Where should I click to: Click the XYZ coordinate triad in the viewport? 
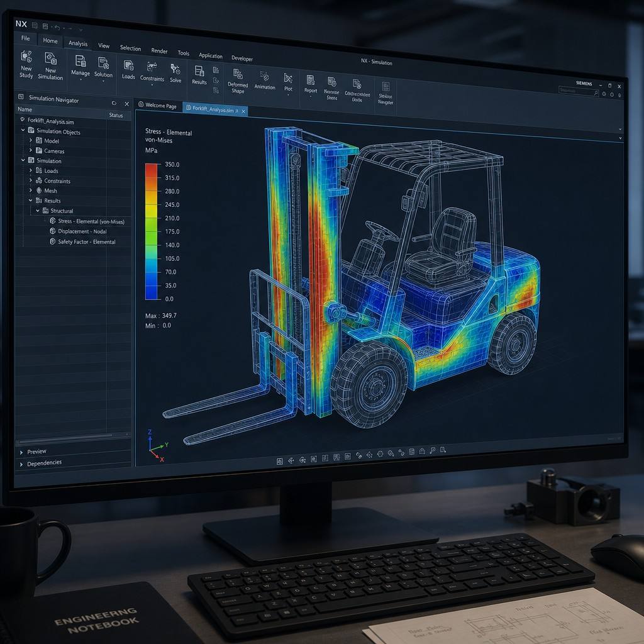pyautogui.click(x=157, y=447)
